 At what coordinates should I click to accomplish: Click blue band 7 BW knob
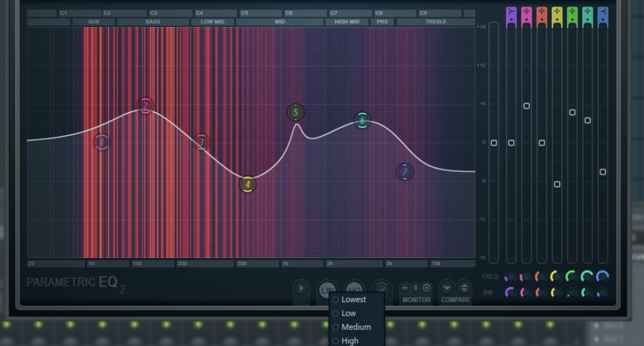point(602,293)
